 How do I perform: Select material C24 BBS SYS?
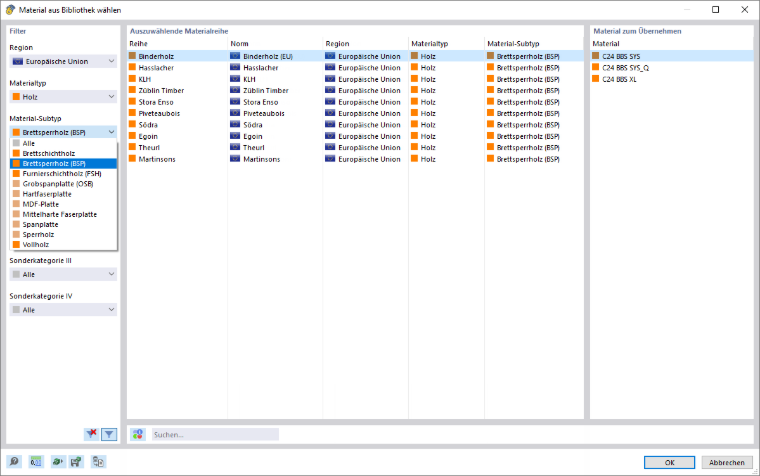point(672,56)
